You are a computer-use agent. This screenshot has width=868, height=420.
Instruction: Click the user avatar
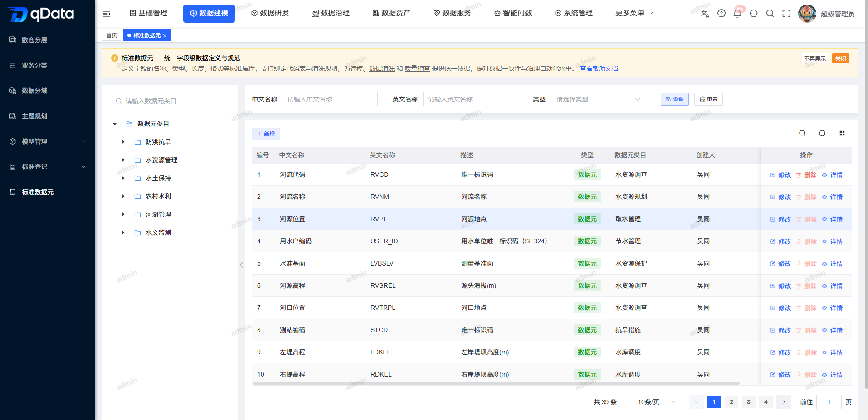807,14
